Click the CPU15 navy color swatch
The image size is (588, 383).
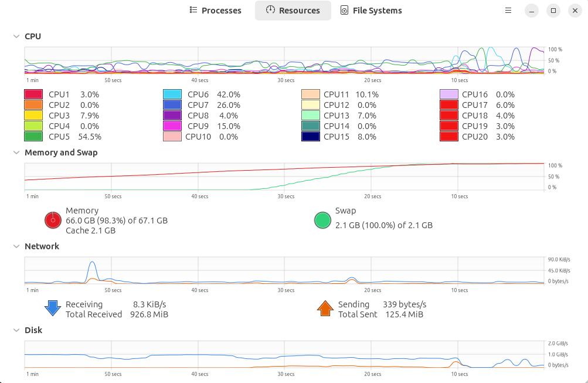point(310,137)
